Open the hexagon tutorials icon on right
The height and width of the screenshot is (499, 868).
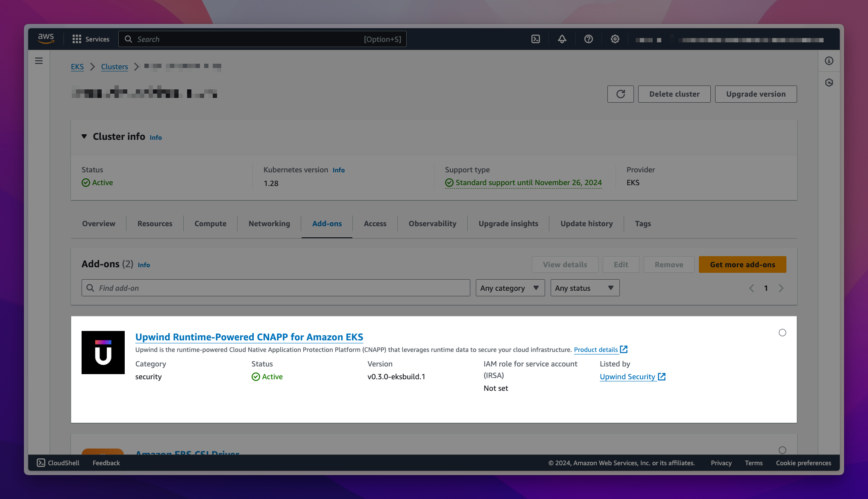tap(829, 83)
